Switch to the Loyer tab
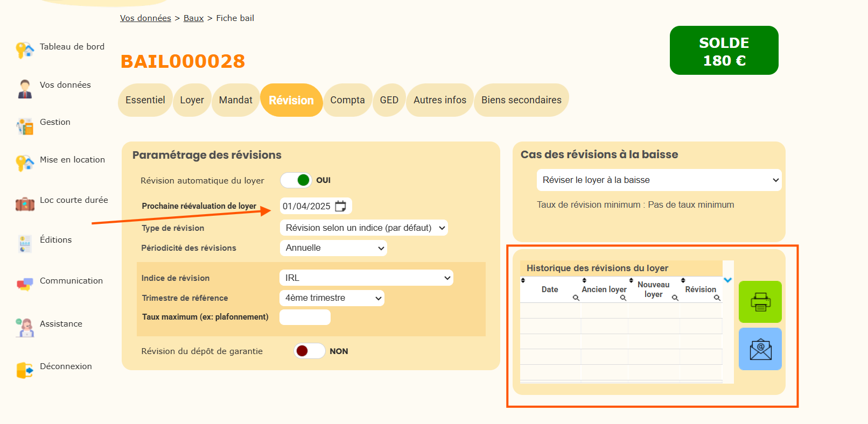 [192, 100]
